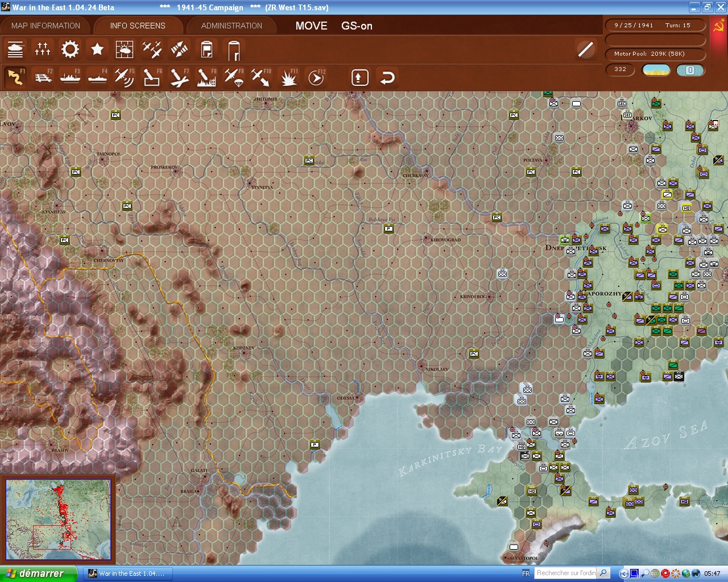Click the red circular tray icon
Screen dimensions: 728x582
pyautogui.click(x=665, y=573)
